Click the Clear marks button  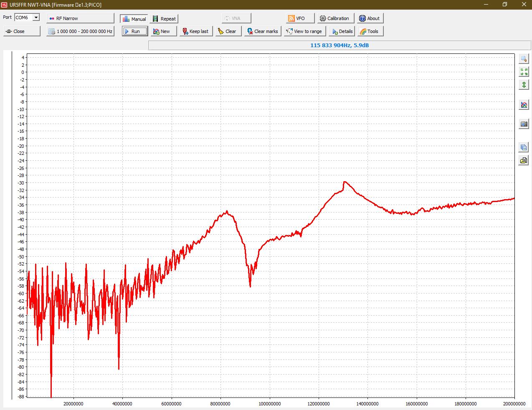pyautogui.click(x=263, y=31)
